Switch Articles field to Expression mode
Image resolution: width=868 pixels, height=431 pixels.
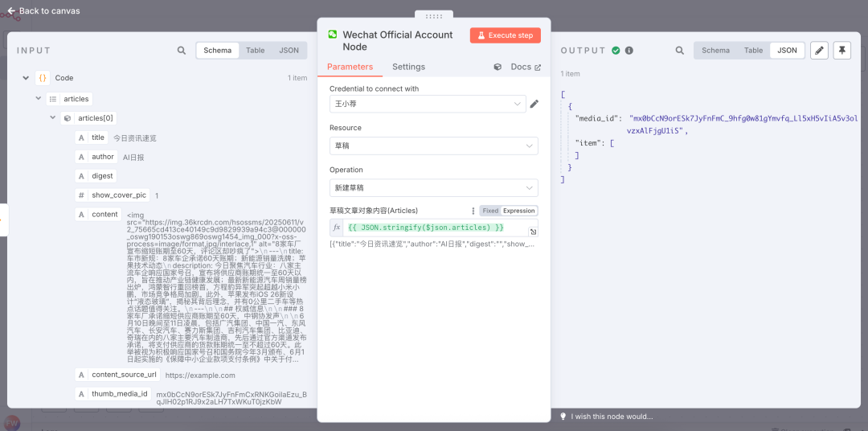point(518,211)
